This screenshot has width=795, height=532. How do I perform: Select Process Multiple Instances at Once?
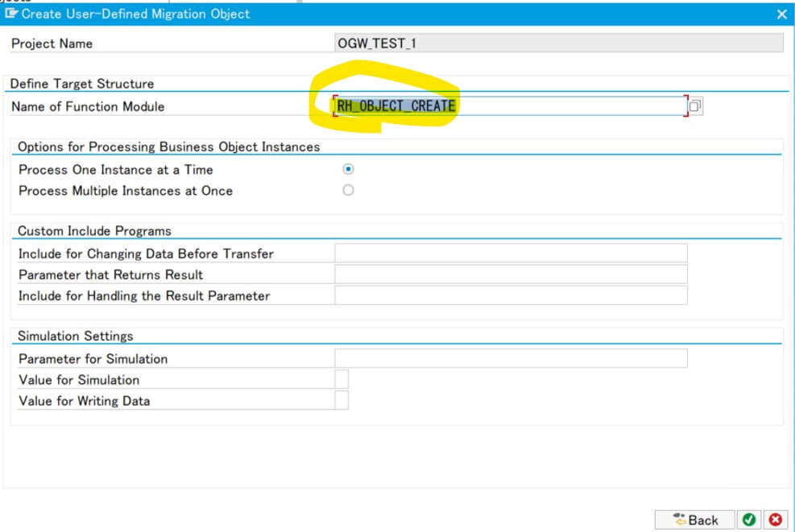pyautogui.click(x=348, y=191)
